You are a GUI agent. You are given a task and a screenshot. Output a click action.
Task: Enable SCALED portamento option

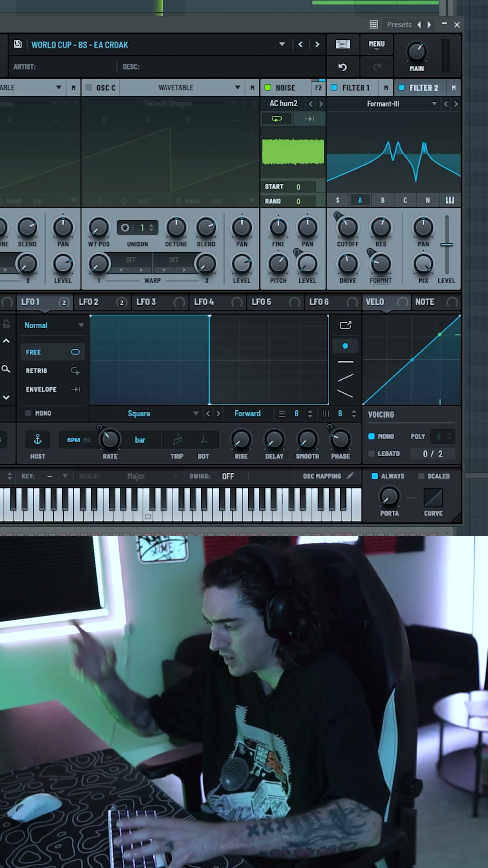point(421,476)
